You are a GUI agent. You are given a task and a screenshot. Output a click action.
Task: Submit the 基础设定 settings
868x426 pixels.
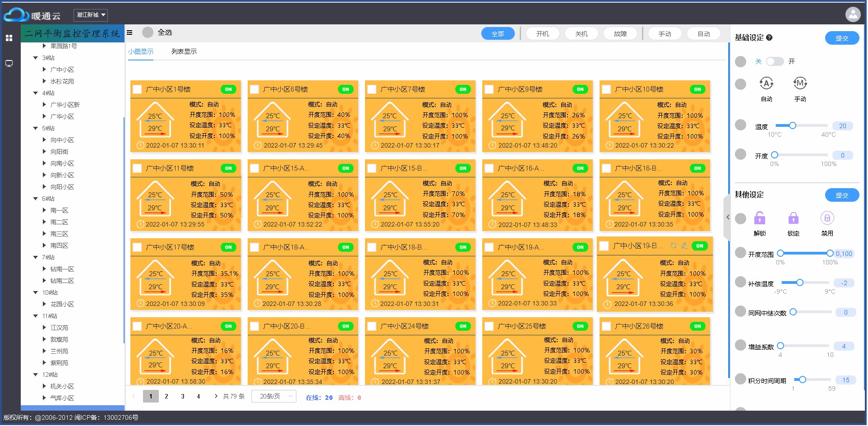(842, 38)
